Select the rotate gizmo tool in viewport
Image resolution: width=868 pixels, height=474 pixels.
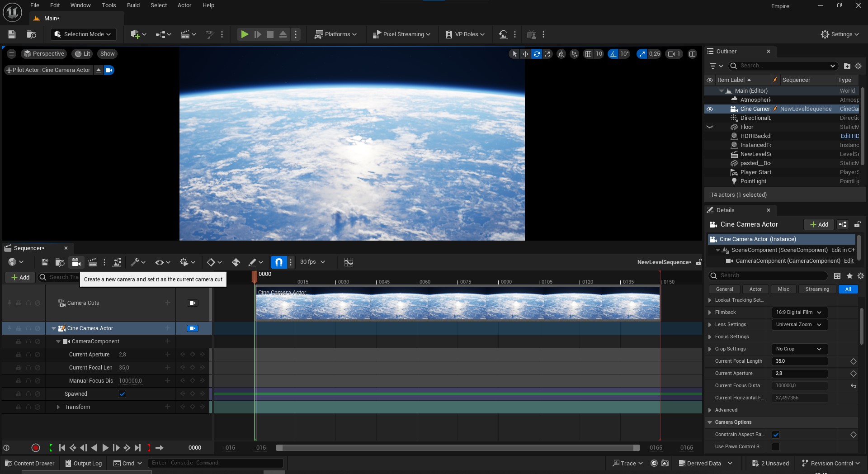coord(537,54)
